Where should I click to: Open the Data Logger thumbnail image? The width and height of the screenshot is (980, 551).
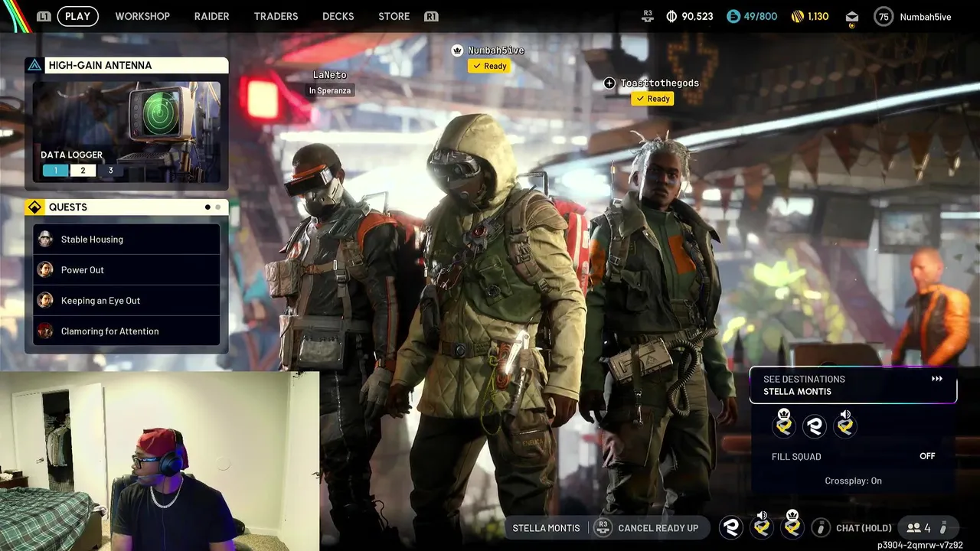[127, 132]
